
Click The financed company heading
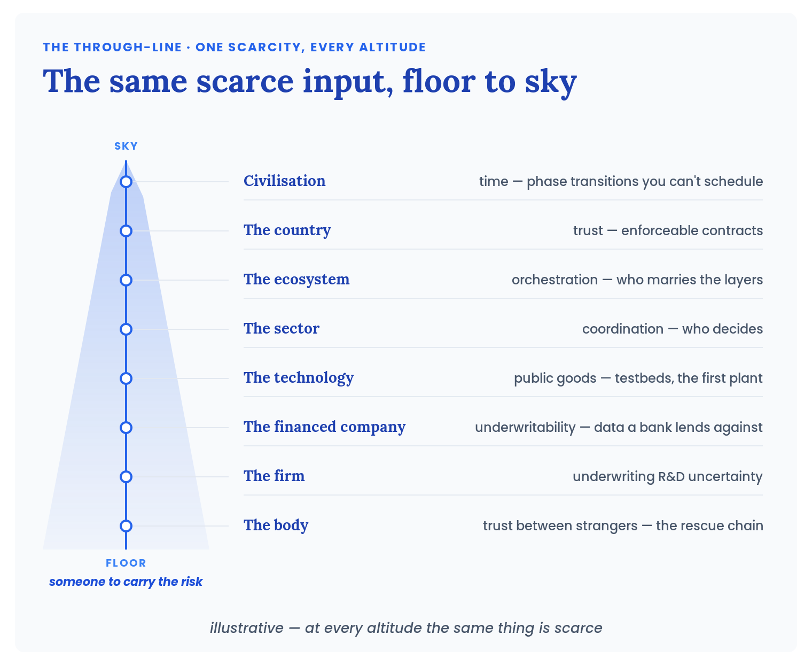pos(325,427)
